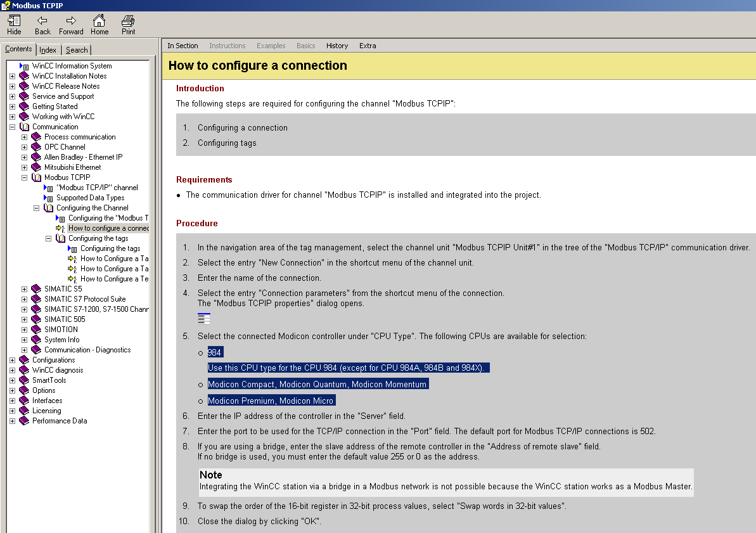The height and width of the screenshot is (533, 756).
Task: Click the Modicon Premium, Modicon Micro link
Action: pyautogui.click(x=271, y=401)
